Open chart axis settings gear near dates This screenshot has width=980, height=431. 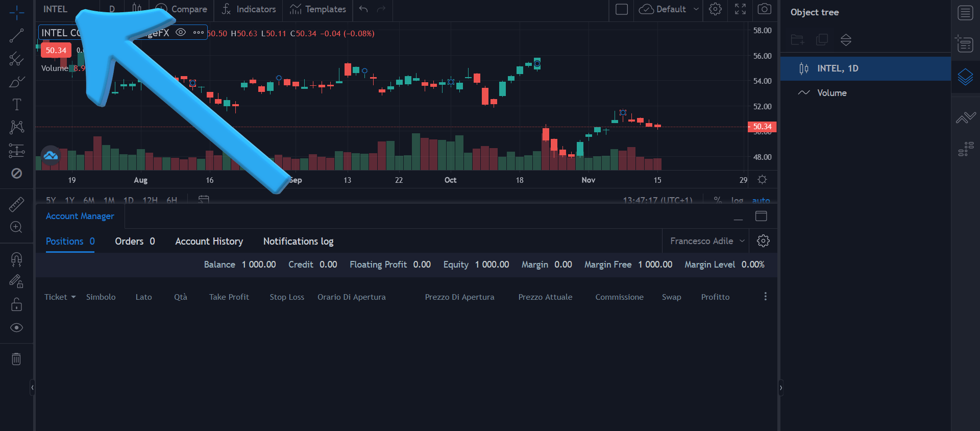click(x=762, y=180)
